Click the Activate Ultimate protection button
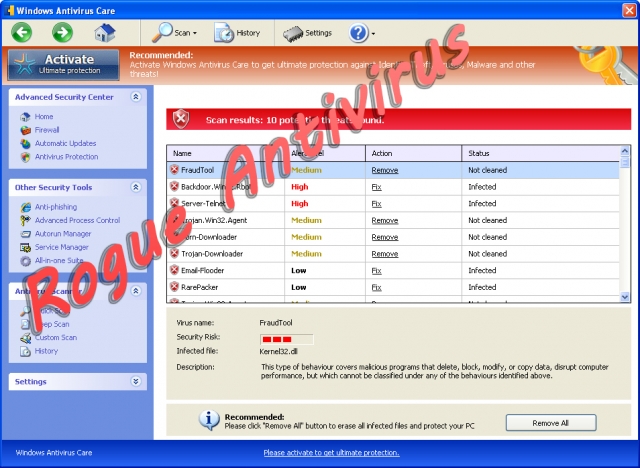The width and height of the screenshot is (640, 468). 64,64
